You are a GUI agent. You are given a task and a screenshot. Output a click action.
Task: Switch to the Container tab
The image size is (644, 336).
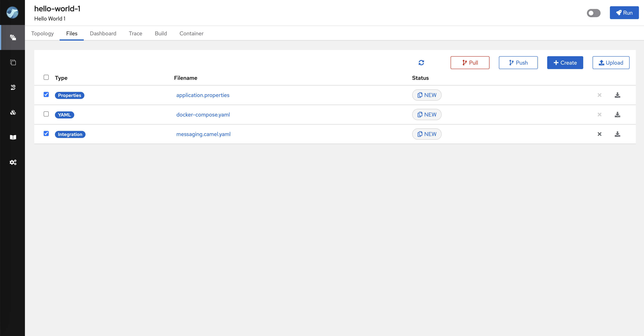tap(191, 33)
